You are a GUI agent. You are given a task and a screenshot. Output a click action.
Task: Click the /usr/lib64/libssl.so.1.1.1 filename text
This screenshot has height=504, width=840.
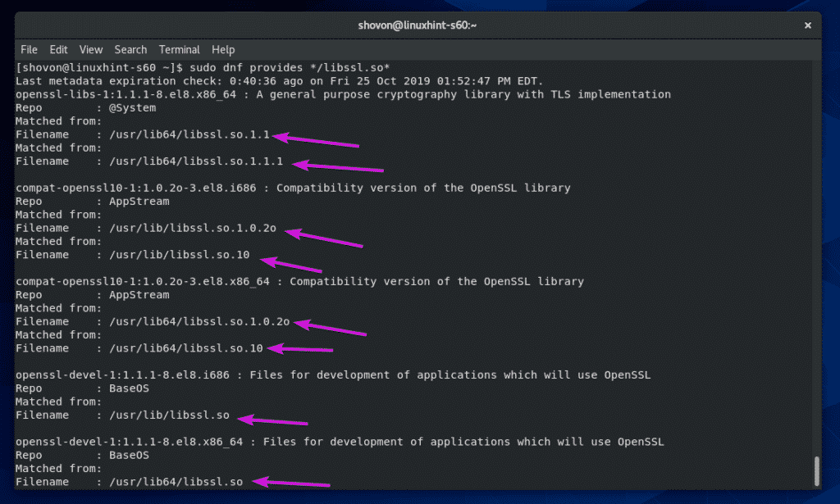click(196, 161)
